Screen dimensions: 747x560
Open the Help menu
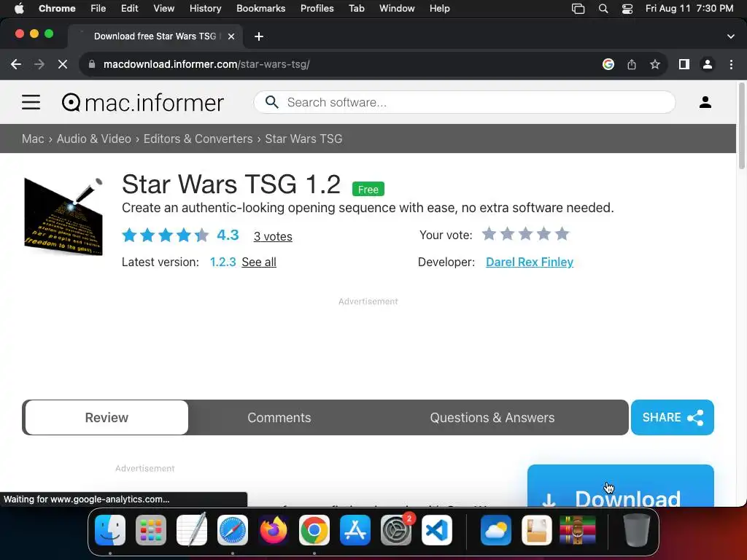click(439, 8)
